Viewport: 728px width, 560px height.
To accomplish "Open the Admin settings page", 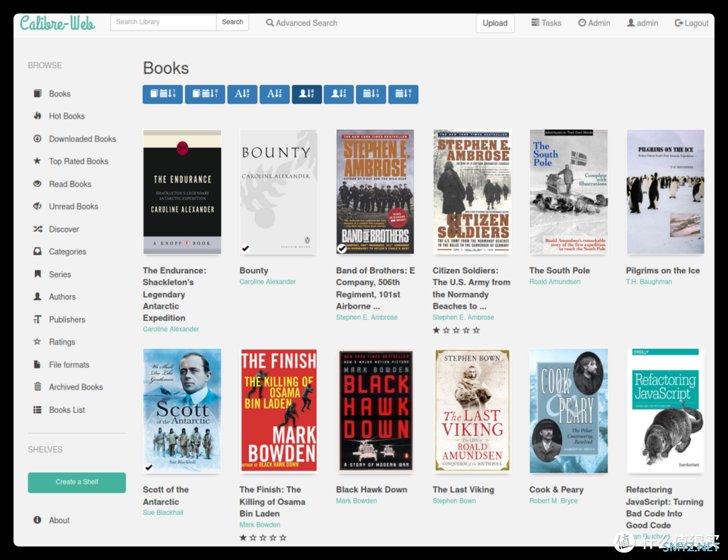I will [595, 23].
